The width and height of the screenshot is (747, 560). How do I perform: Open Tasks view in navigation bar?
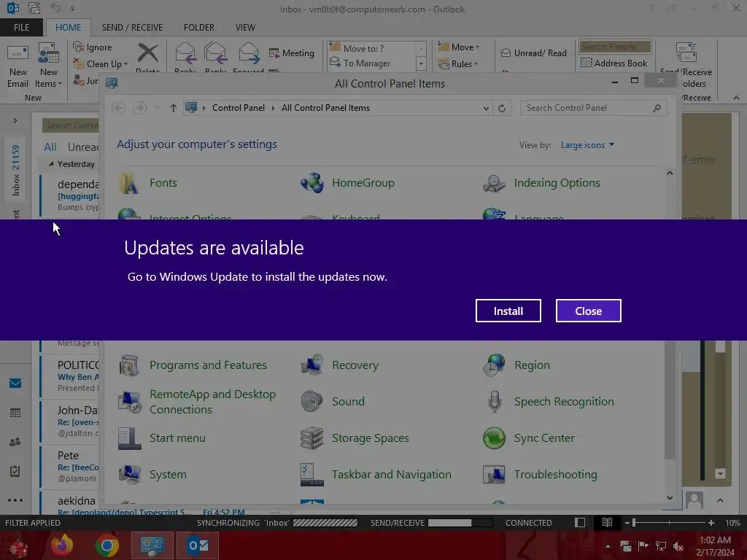15,470
